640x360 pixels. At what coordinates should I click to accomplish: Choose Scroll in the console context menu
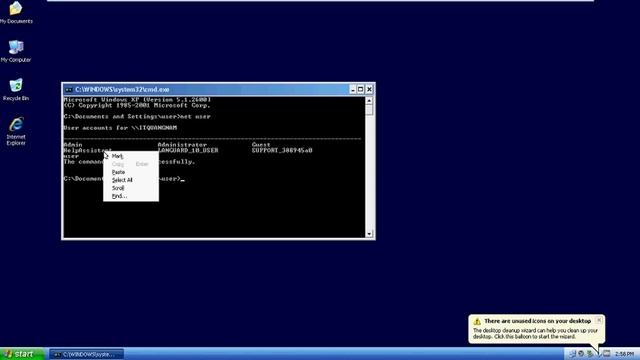[x=131, y=188]
